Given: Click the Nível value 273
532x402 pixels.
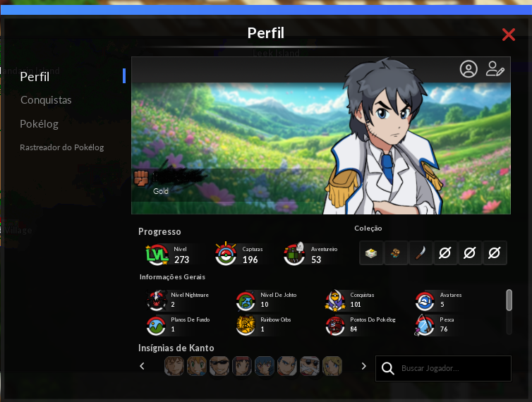Looking at the screenshot, I should (x=181, y=260).
